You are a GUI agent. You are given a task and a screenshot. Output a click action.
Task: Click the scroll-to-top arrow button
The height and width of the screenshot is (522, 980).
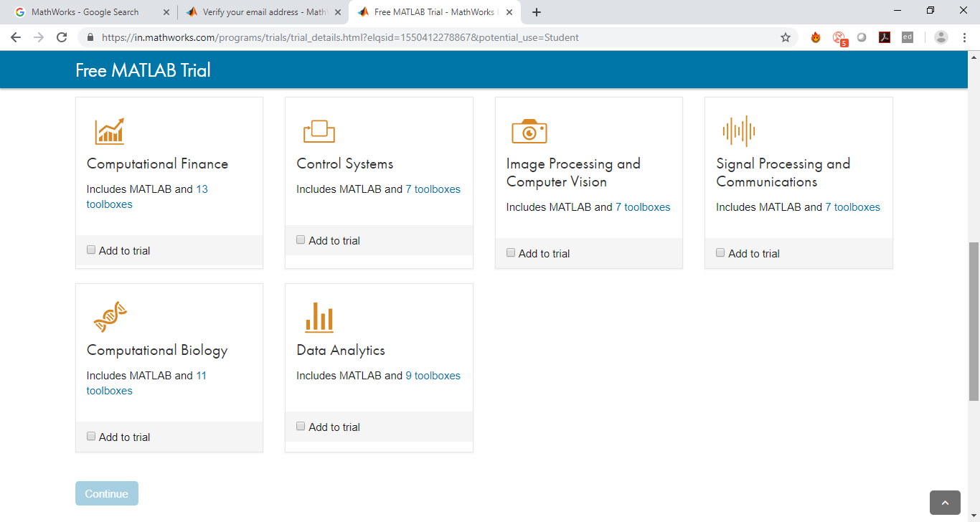click(x=945, y=503)
